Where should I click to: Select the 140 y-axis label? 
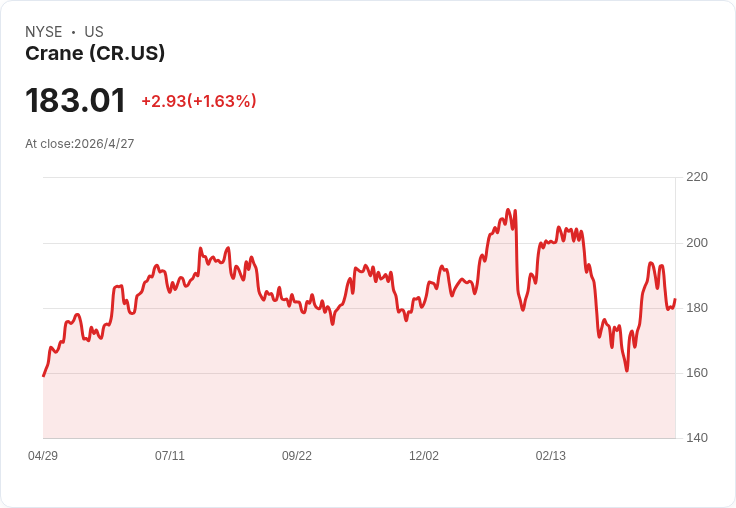(x=697, y=438)
